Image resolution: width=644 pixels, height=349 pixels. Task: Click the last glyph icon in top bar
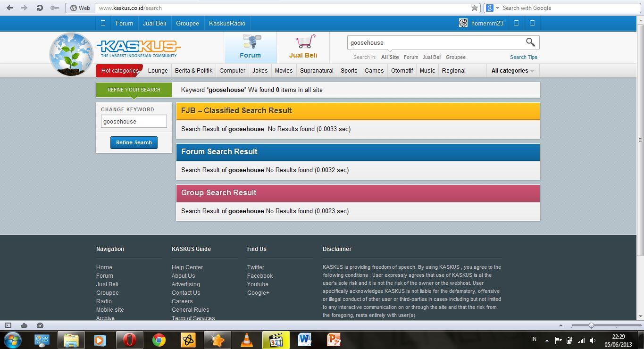tap(533, 23)
